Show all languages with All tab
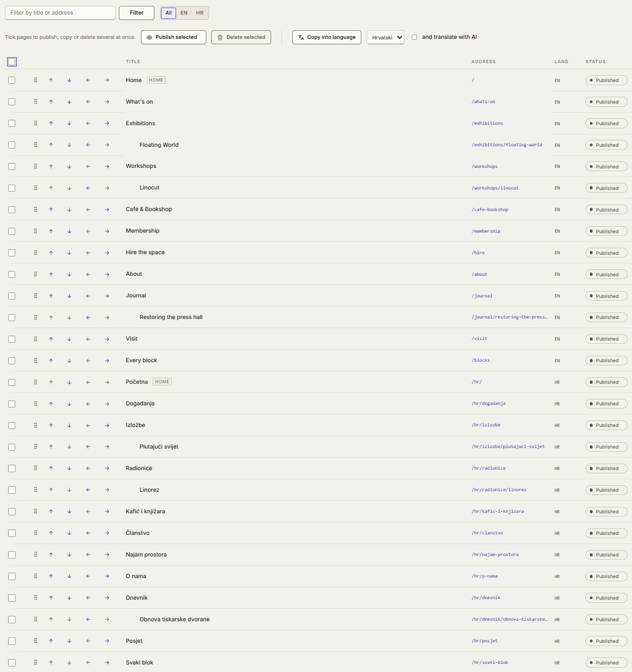 (169, 13)
